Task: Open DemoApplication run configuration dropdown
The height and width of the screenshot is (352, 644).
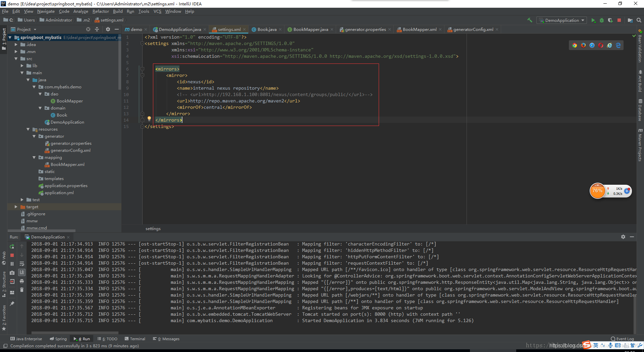Action: [x=562, y=20]
